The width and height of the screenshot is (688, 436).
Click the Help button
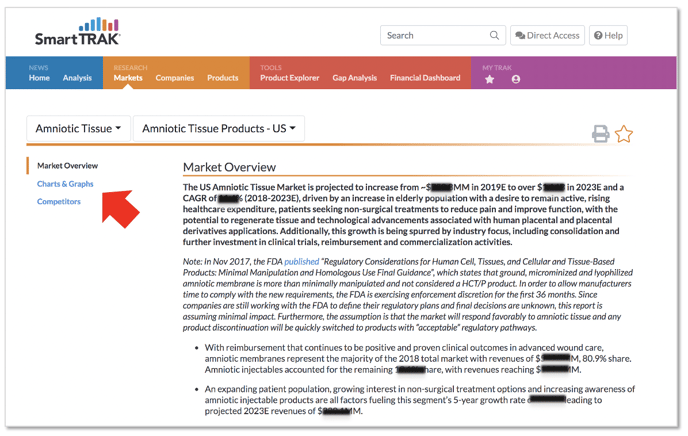[608, 36]
